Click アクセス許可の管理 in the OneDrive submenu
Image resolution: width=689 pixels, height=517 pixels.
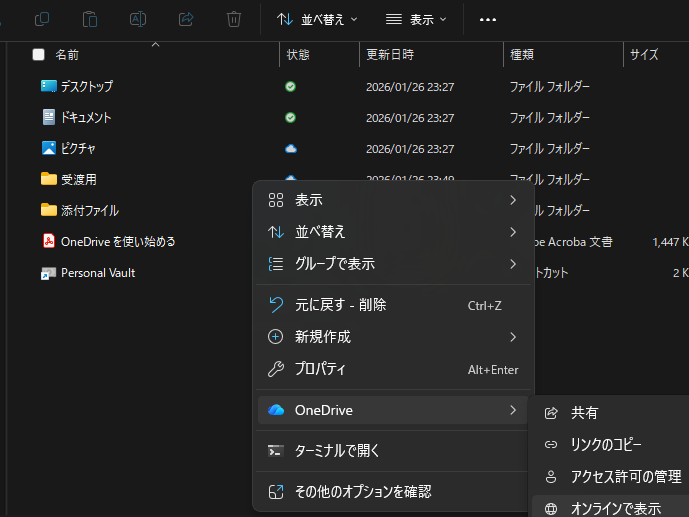click(x=625, y=476)
